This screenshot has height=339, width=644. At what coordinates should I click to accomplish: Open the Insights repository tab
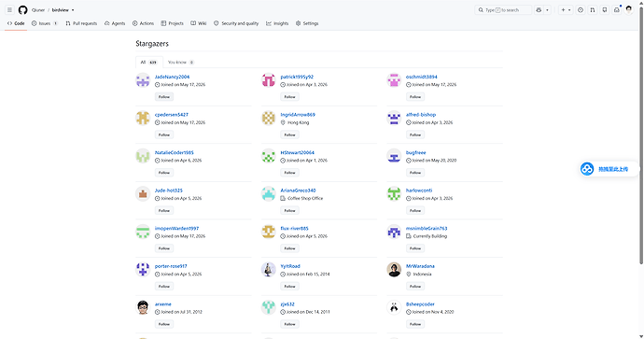(x=277, y=23)
